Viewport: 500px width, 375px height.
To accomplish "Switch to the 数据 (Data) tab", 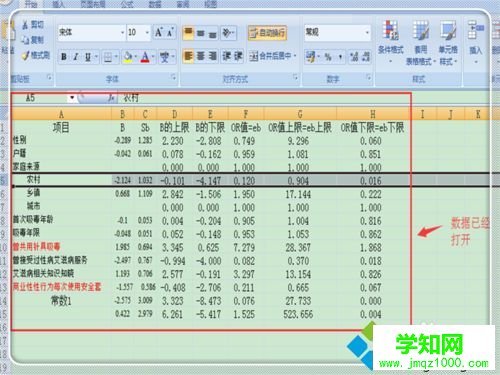I will pyautogui.click(x=155, y=4).
